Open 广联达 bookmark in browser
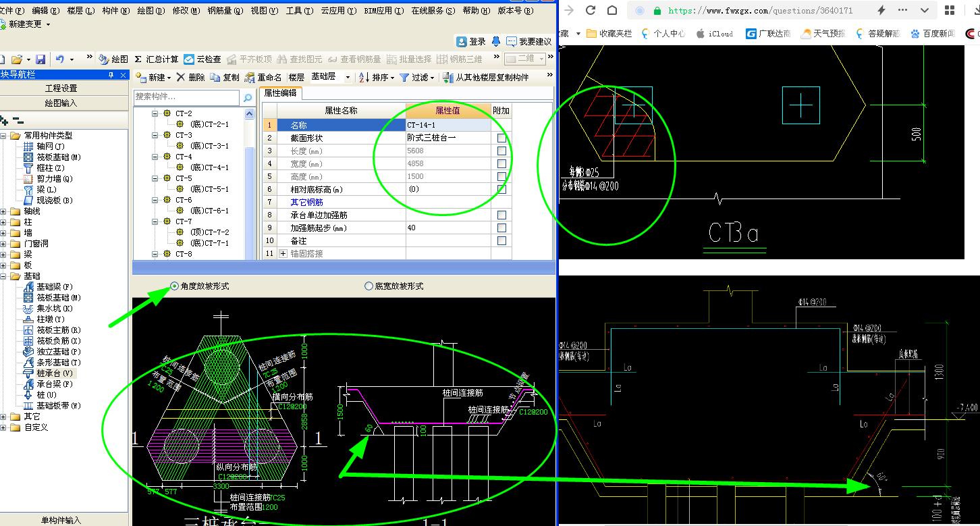Screen dimensions: 980x526 tap(768, 33)
